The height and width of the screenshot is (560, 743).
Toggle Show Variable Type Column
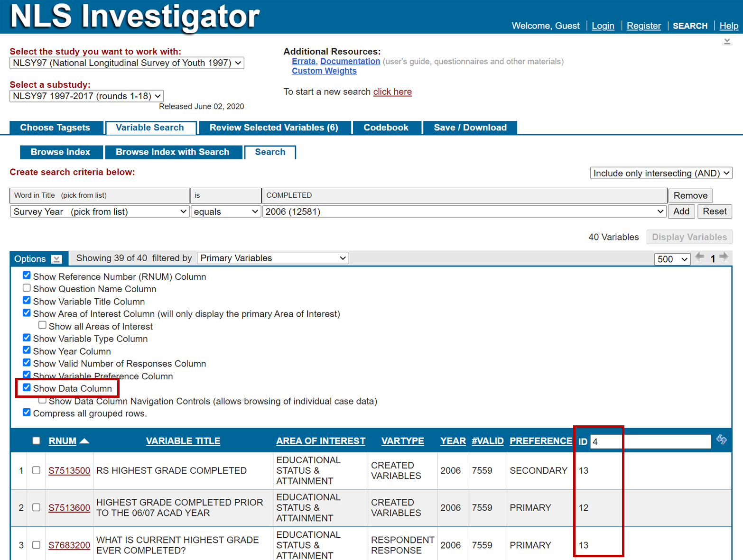pyautogui.click(x=27, y=338)
